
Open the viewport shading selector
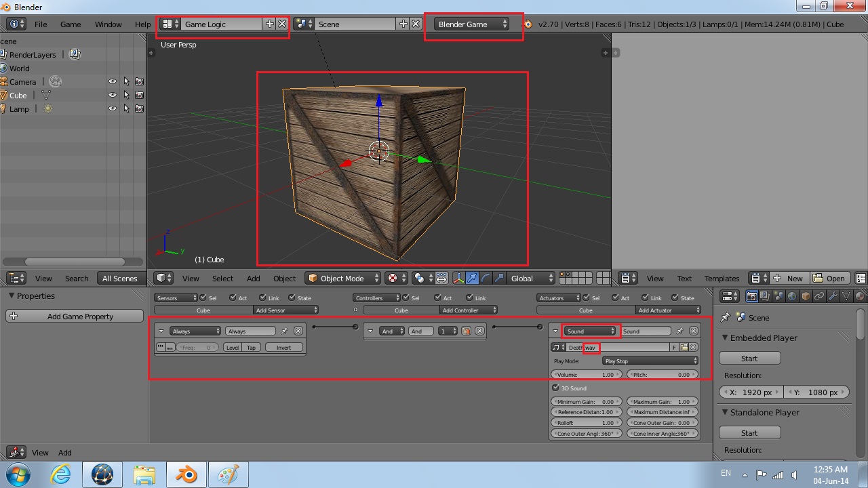[395, 278]
